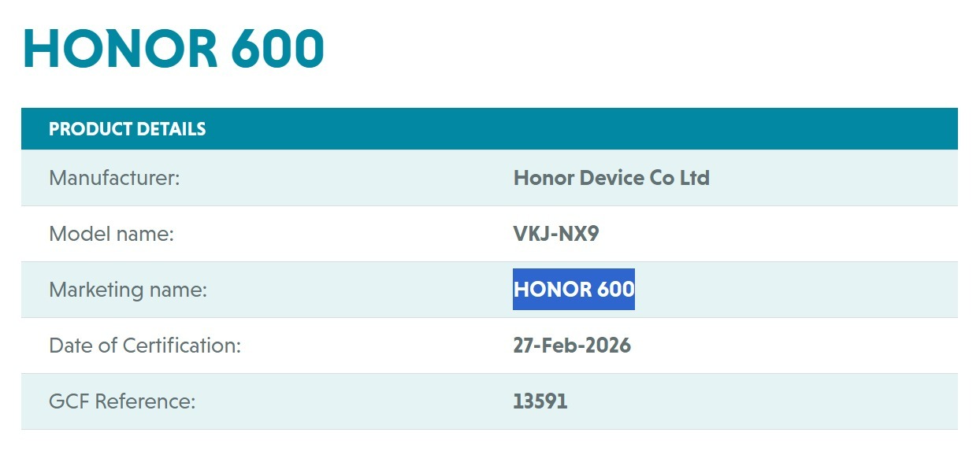Click the year 2026 in certification date
This screenshot has width=980, height=451.
coord(607,346)
